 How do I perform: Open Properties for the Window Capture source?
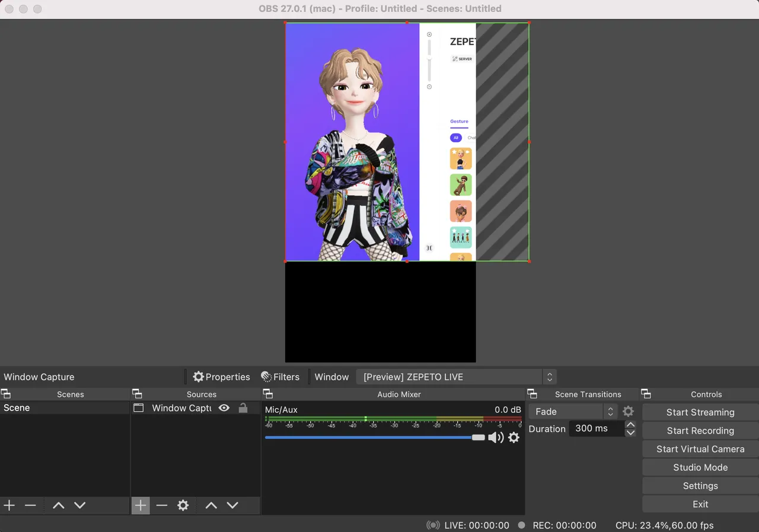(x=221, y=377)
